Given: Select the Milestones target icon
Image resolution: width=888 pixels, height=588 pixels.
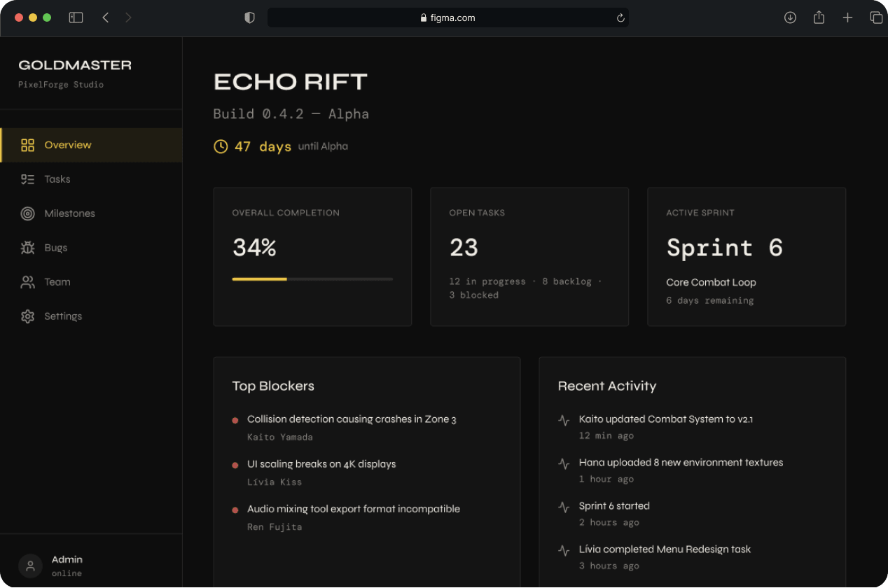Looking at the screenshot, I should (27, 213).
